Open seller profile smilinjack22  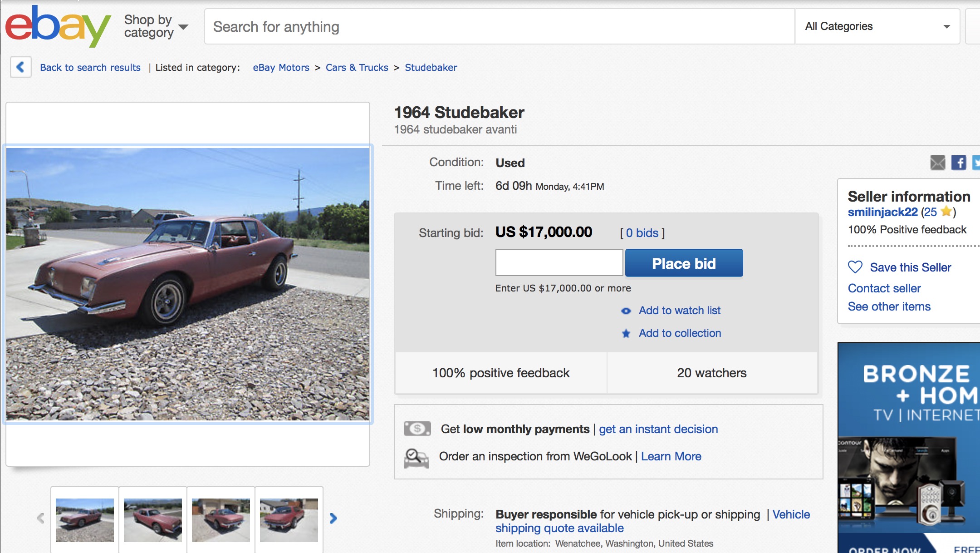[x=882, y=212]
